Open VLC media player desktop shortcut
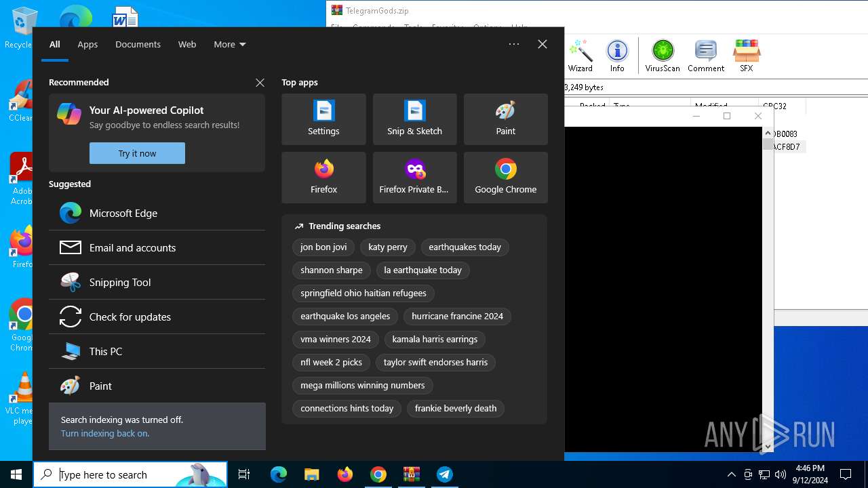This screenshot has width=868, height=488. [22, 399]
